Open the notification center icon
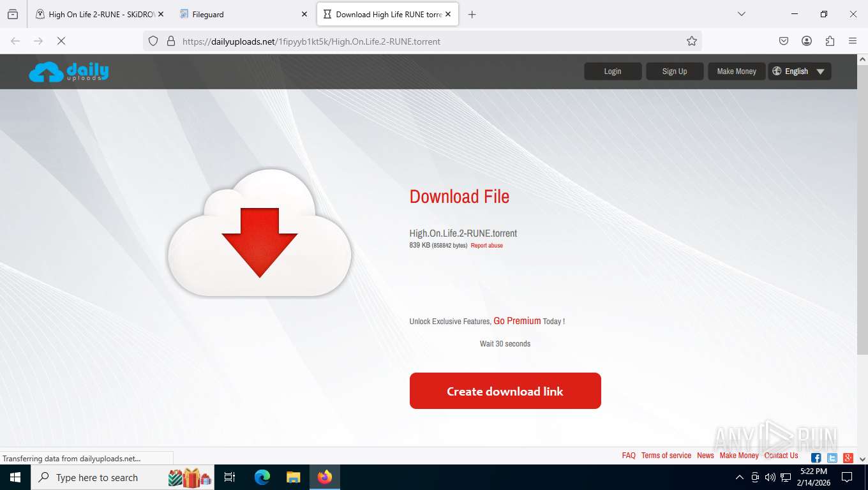The width and height of the screenshot is (868, 490). [x=847, y=477]
